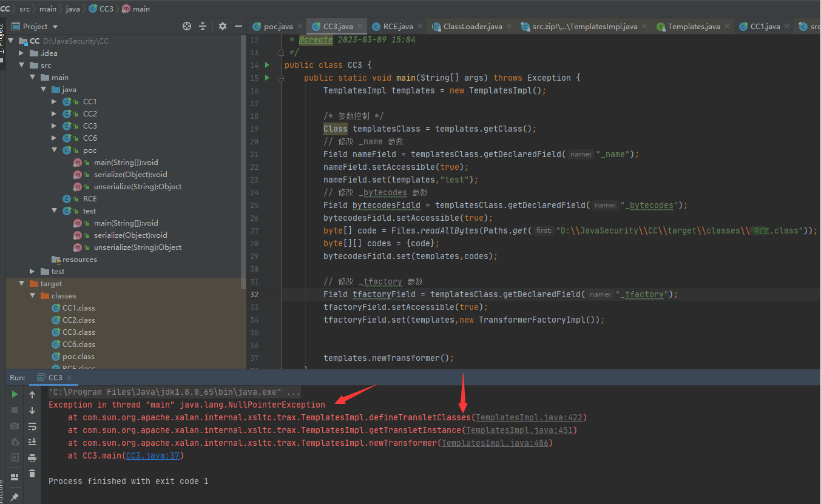
Task: Click line number 32 in gutter
Action: pyautogui.click(x=254, y=295)
